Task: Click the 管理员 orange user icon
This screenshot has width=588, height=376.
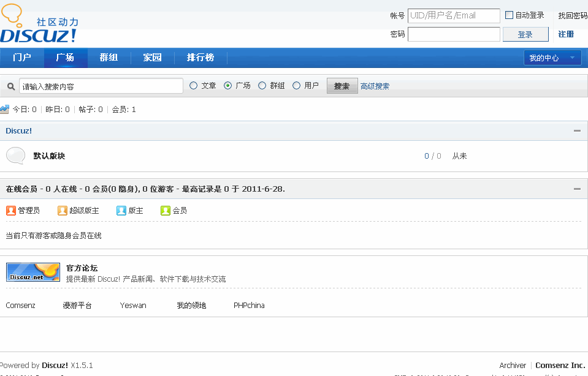Action: [x=11, y=211]
